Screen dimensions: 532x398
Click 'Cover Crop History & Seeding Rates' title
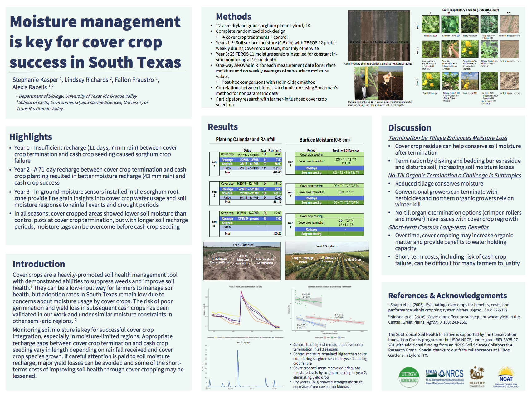[470, 10]
